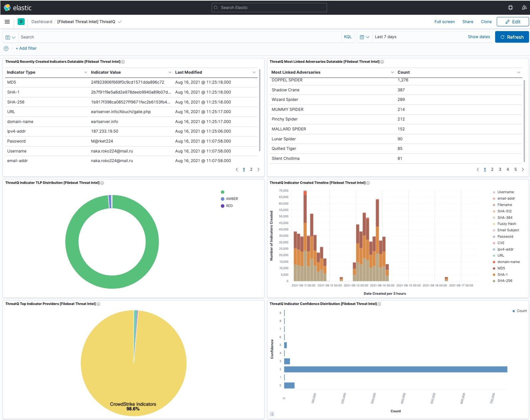530x420 pixels.
Task: Open the newsfeed icon in header
Action: click(x=524, y=7)
